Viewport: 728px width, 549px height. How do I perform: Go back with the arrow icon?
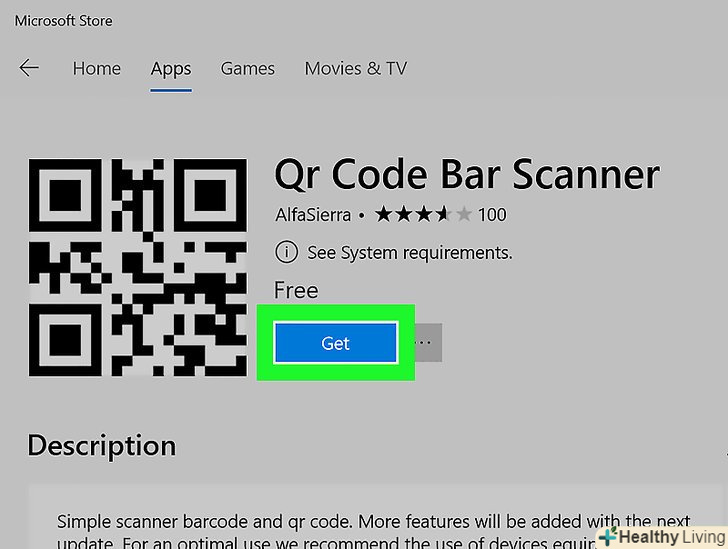[29, 68]
